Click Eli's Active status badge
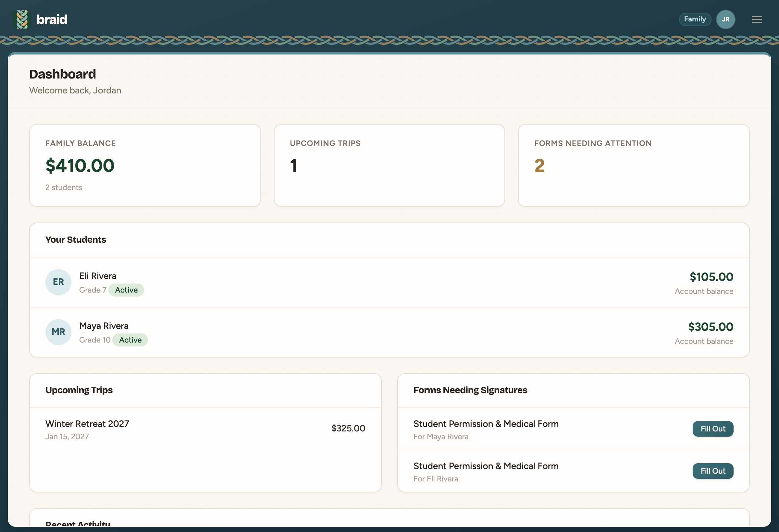This screenshot has height=532, width=779. point(126,290)
